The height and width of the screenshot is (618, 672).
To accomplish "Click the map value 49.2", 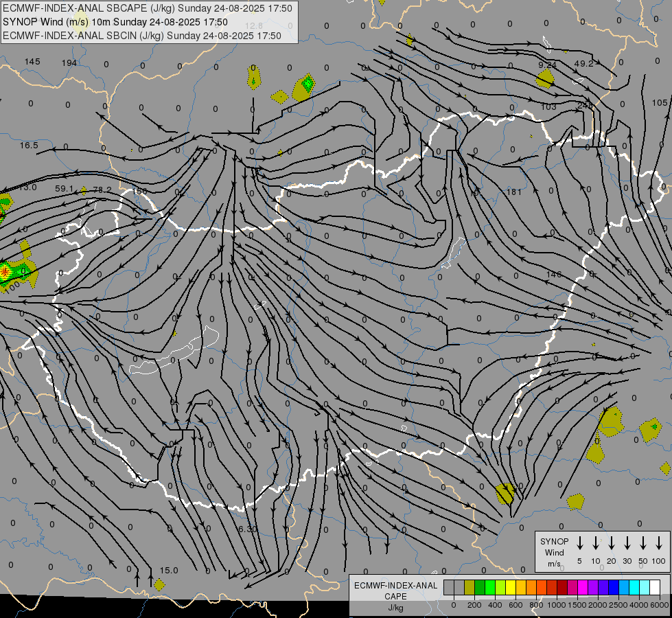I will click(583, 64).
